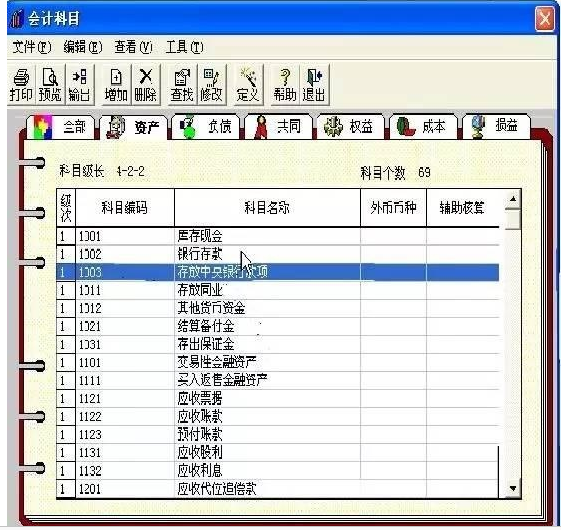561x530 pixels.
Task: Open the 定义 define wizard icon
Action: click(x=248, y=84)
